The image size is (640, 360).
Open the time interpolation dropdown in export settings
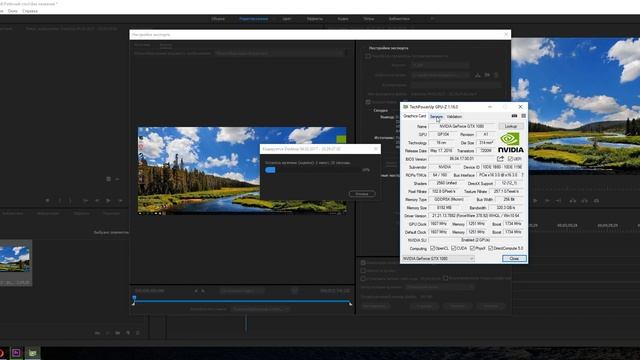pyautogui.click(x=440, y=287)
